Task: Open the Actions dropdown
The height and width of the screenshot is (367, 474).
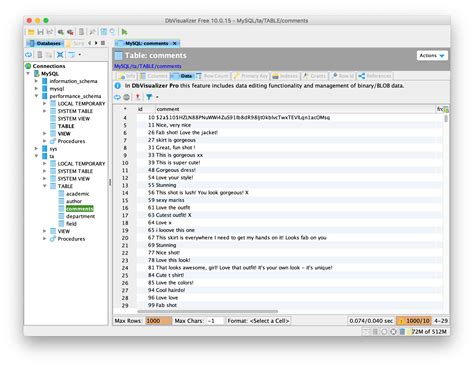Action: click(x=432, y=56)
